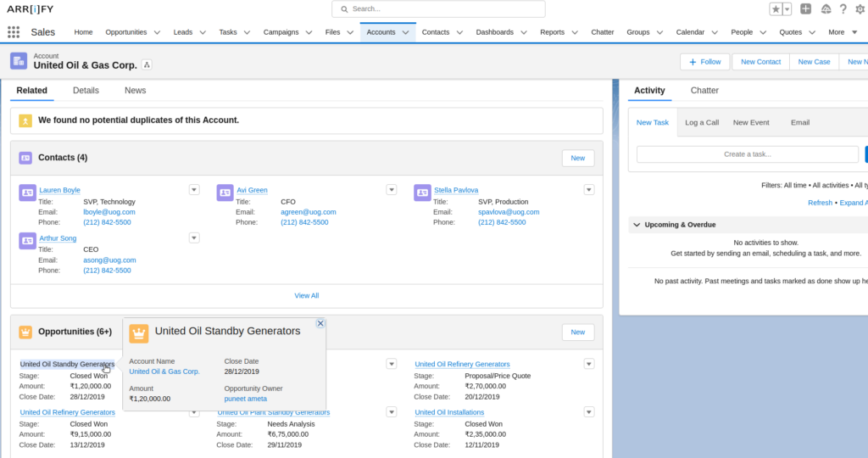868x458 pixels.
Task: Click the Follow button
Action: pos(704,62)
